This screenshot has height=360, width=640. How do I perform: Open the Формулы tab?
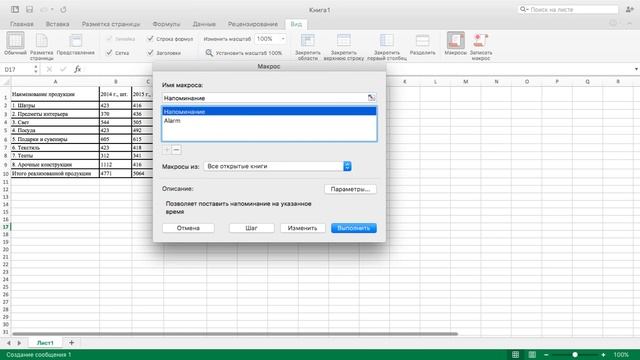(x=166, y=24)
